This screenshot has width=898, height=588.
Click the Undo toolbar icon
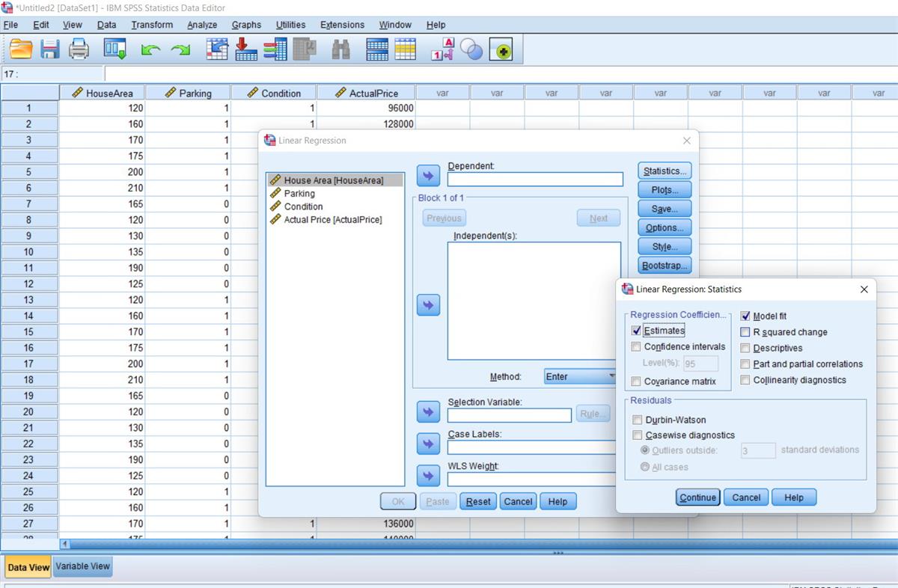coord(150,49)
